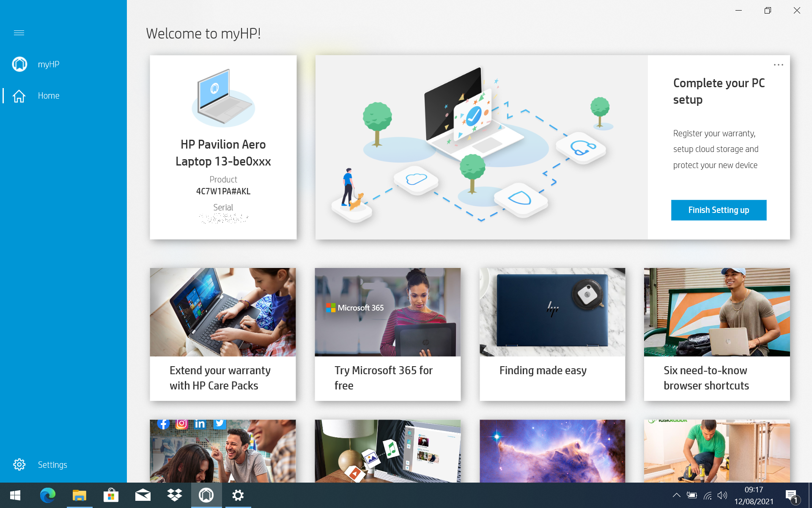Open the Mail app from the taskbar
The image size is (812, 508).
[x=143, y=495]
